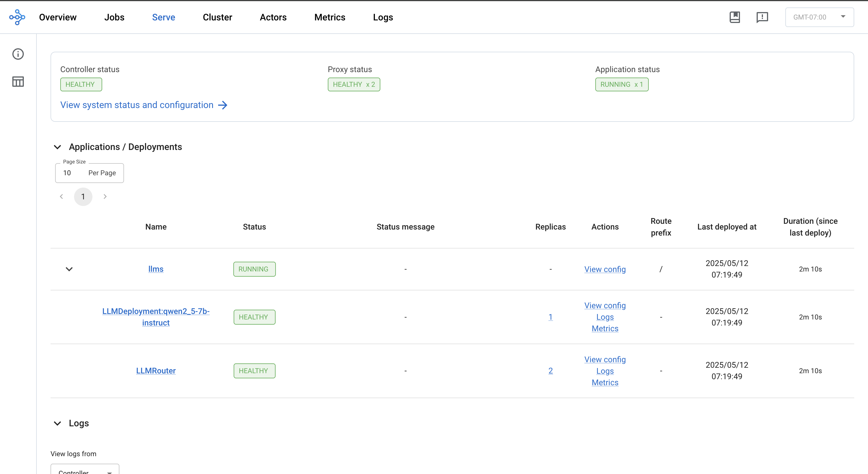Screen dimensions: 868x474
Task: Click the Page Size input field
Action: [x=89, y=173]
